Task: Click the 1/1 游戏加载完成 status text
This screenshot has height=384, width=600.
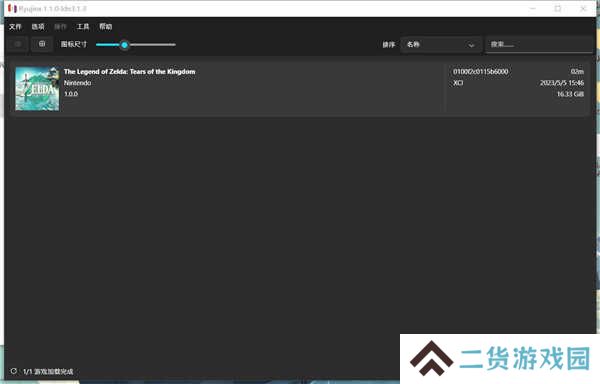Action: click(48, 371)
